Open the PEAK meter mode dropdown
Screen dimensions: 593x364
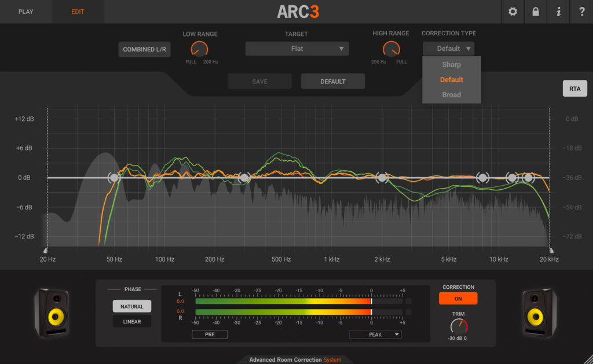point(375,334)
